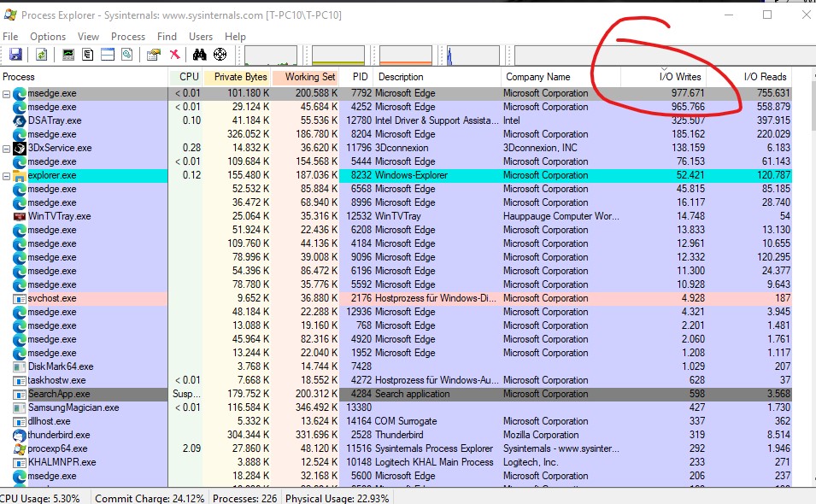Collapse the explorer.exe tree node
The width and height of the screenshot is (816, 504).
(6, 176)
